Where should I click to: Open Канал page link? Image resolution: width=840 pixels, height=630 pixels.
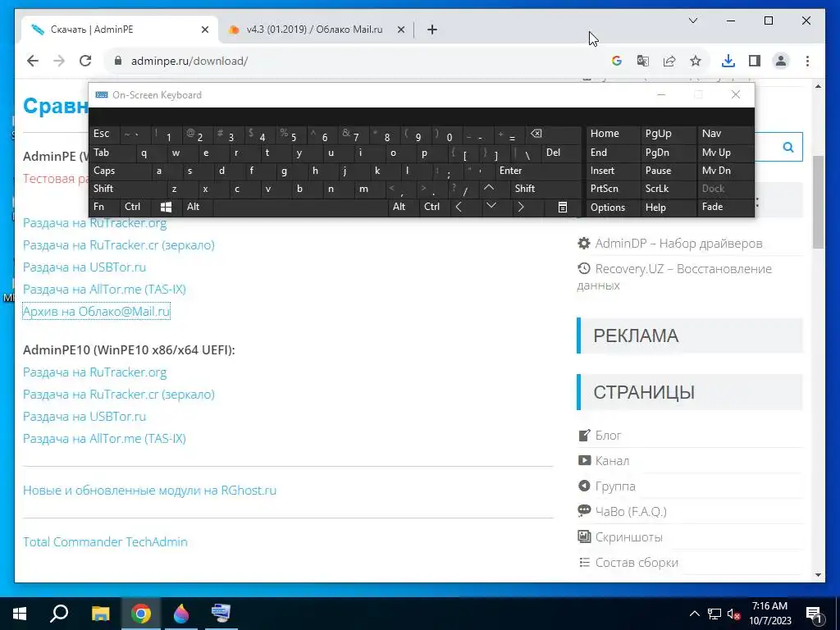(612, 461)
